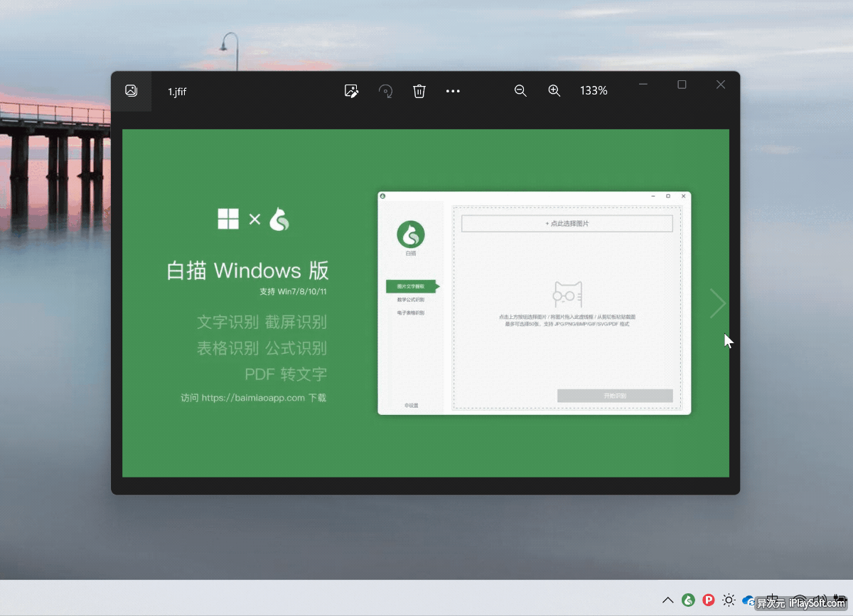853x616 pixels.
Task: Rotate the image with the rotate icon
Action: 385,91
